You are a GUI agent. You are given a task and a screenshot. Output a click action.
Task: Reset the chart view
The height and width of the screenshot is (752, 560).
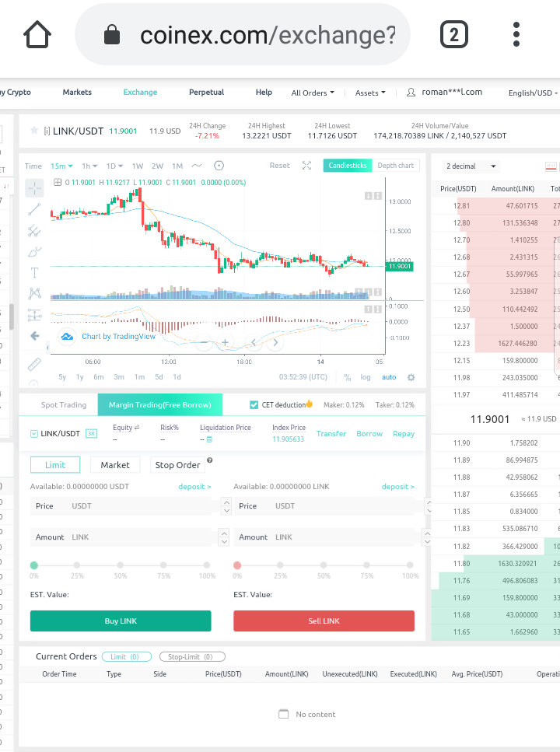(x=279, y=166)
